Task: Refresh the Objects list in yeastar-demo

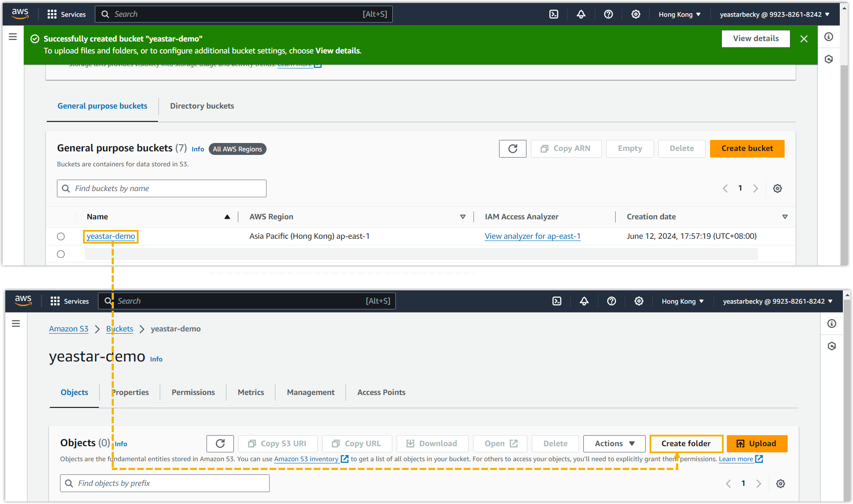Action: pos(220,444)
